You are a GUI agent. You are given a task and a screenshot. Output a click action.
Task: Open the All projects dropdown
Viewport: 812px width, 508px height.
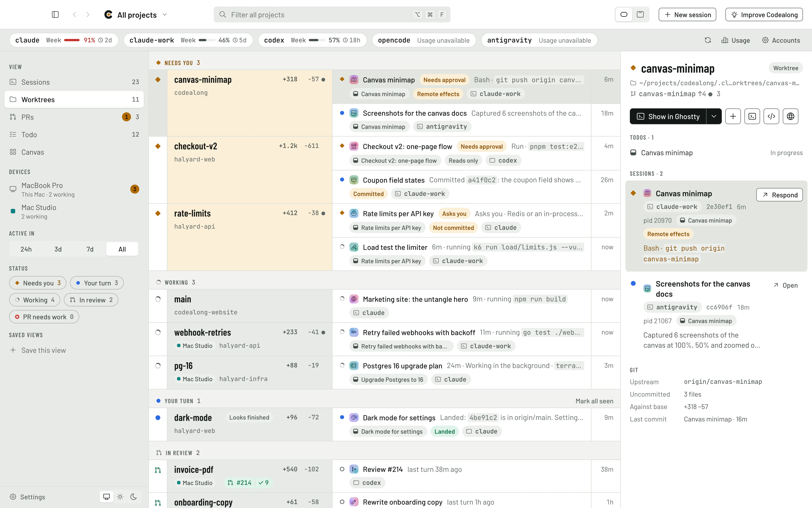[x=136, y=14]
